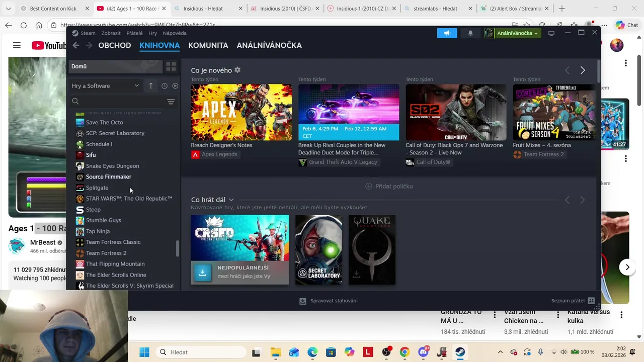The image size is (644, 362).
Task: Click Windows taskbar search box
Action: click(x=200, y=352)
